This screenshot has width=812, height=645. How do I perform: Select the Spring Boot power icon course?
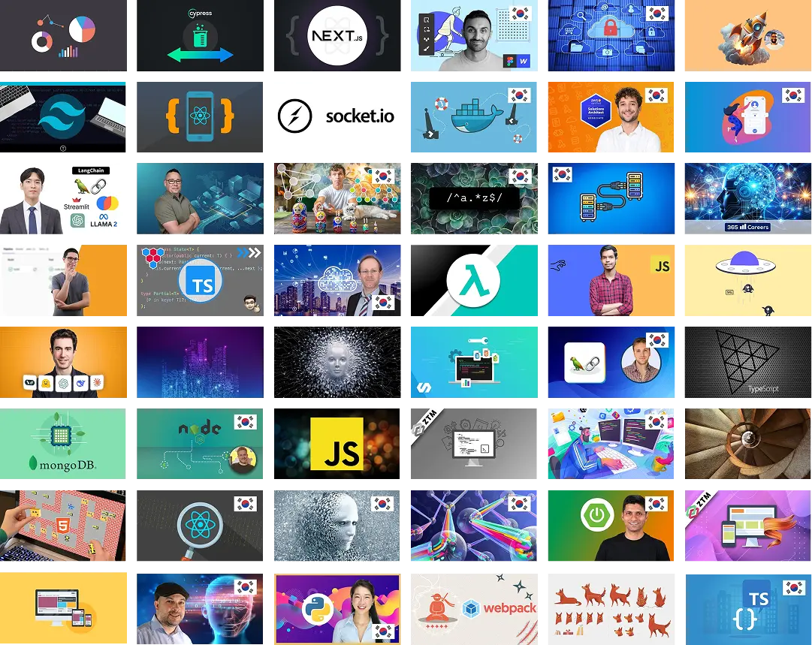612,525
